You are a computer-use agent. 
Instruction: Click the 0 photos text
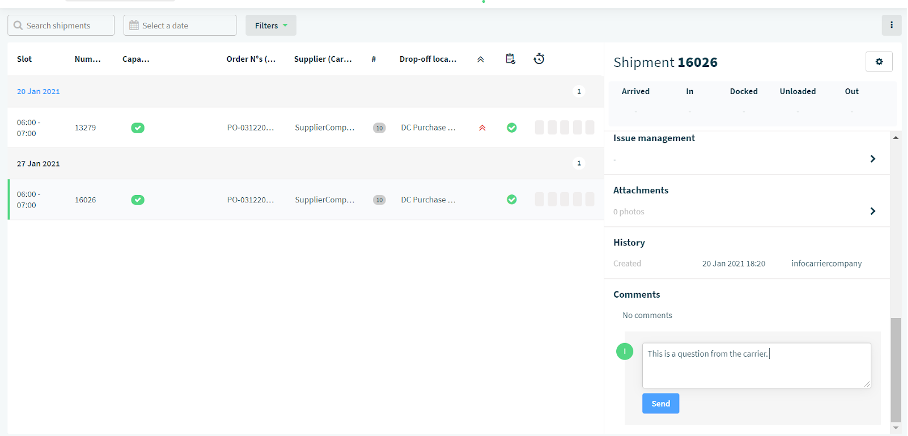[x=629, y=212]
